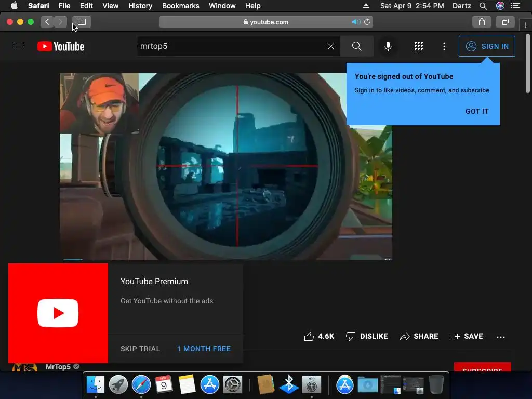Click 1 MONTH FREE offer
This screenshot has width=532, height=399.
click(204, 349)
